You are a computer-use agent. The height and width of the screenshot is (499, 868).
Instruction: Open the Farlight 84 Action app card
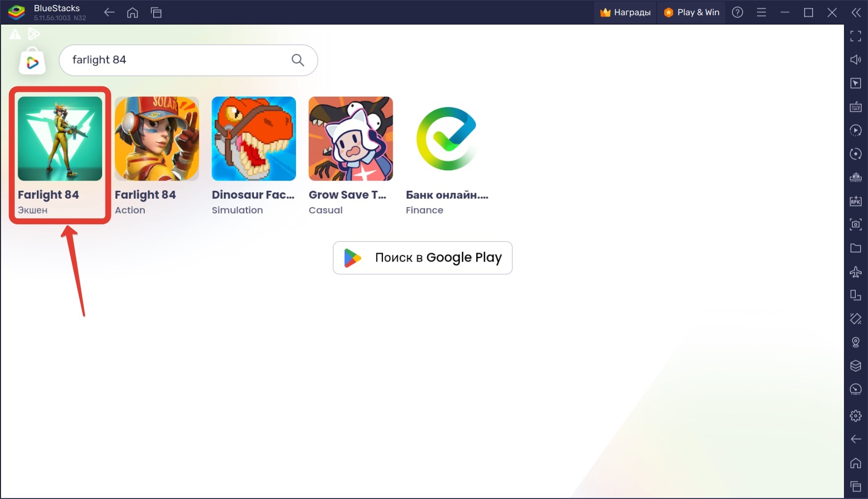point(157,156)
